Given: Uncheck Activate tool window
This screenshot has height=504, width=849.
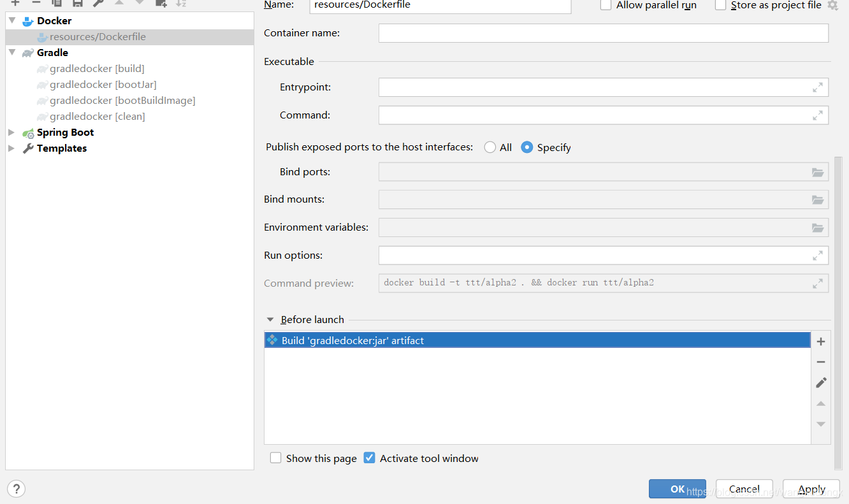Looking at the screenshot, I should [369, 458].
